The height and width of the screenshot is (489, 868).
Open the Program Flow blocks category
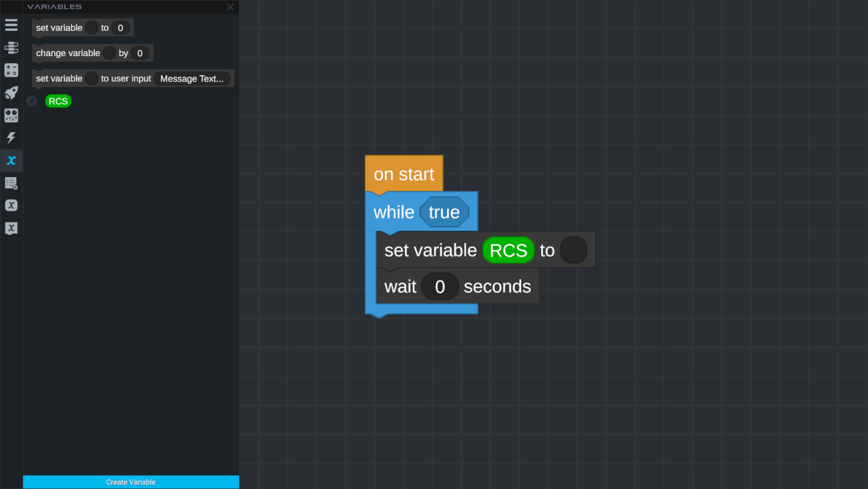11,48
